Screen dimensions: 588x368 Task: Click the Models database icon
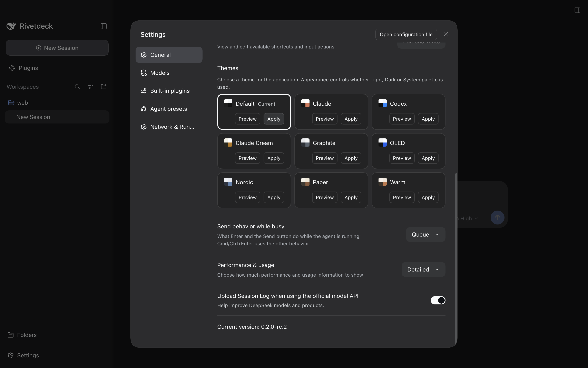tap(144, 73)
